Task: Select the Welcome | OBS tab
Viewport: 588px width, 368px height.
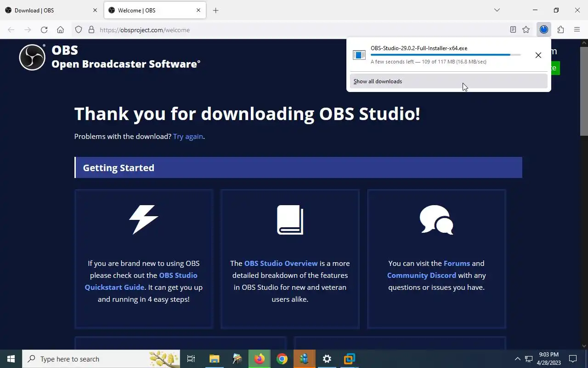Action: click(155, 10)
